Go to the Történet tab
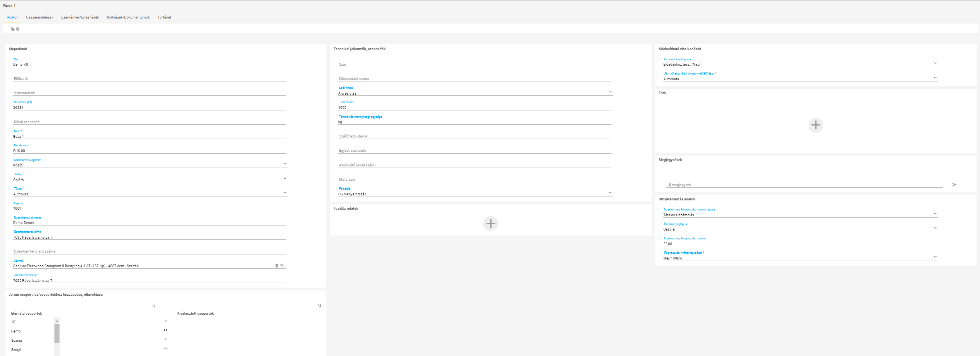Image resolution: width=980 pixels, height=356 pixels. point(164,17)
